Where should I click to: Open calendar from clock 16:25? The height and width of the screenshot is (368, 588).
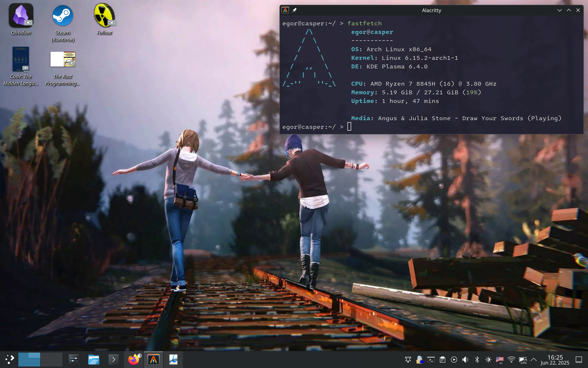click(555, 360)
